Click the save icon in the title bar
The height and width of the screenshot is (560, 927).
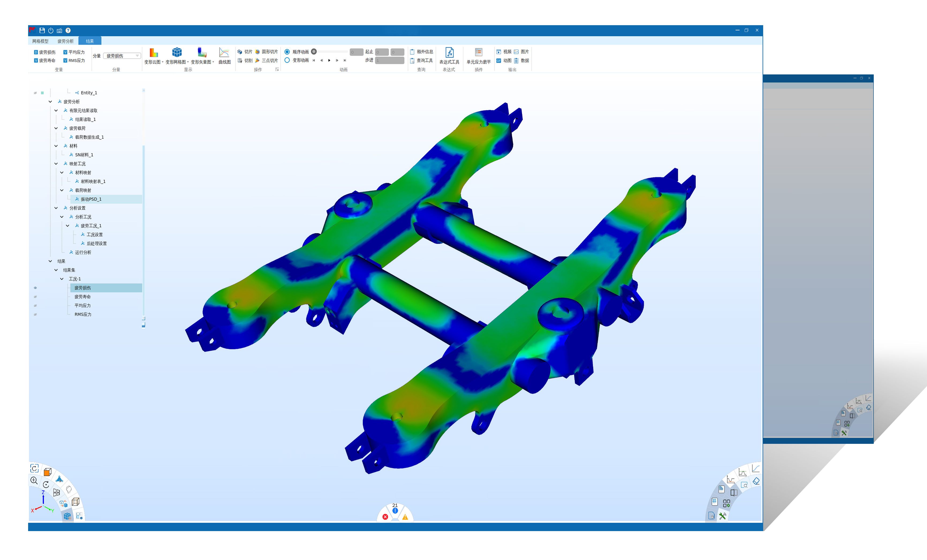pyautogui.click(x=42, y=31)
